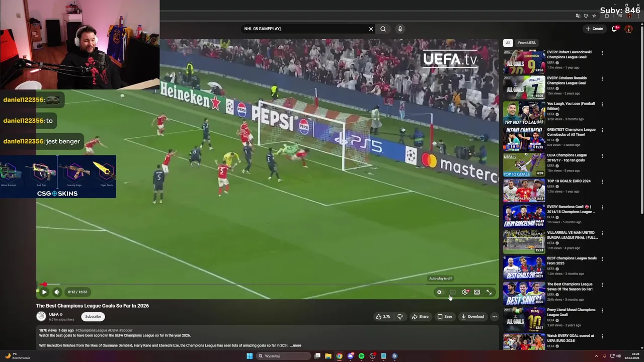Open more actions menu below video
This screenshot has height=362, width=644.
495,317
